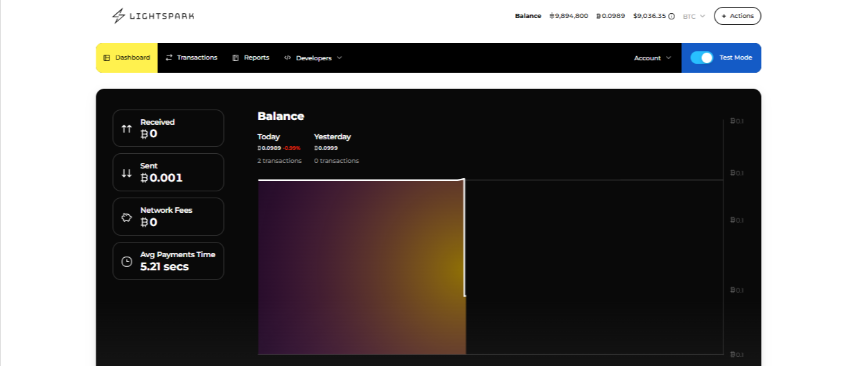Screen dimensions: 860x366
Task: Click the Avg Payments Time clock icon
Action: pos(127,261)
